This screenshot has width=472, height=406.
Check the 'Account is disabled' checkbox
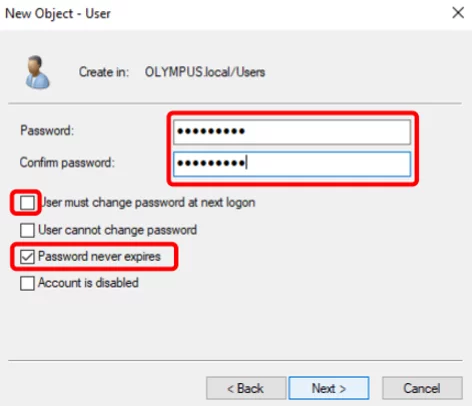pos(27,283)
